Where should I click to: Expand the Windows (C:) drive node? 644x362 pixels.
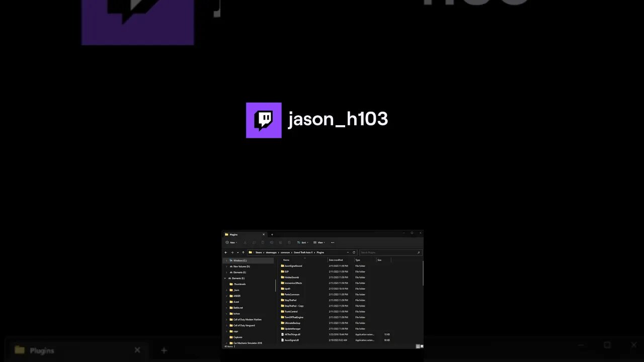tap(226, 260)
